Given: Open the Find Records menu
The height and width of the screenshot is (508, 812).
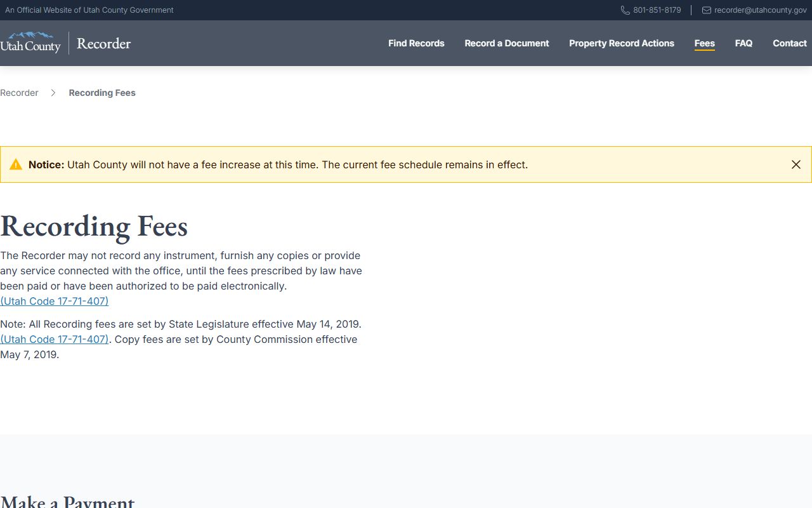Looking at the screenshot, I should (416, 43).
